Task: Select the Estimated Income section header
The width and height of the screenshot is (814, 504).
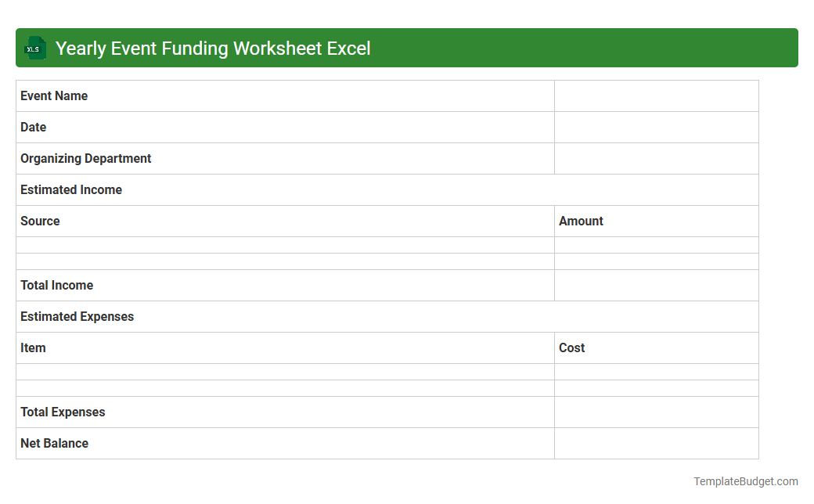Action: point(70,189)
